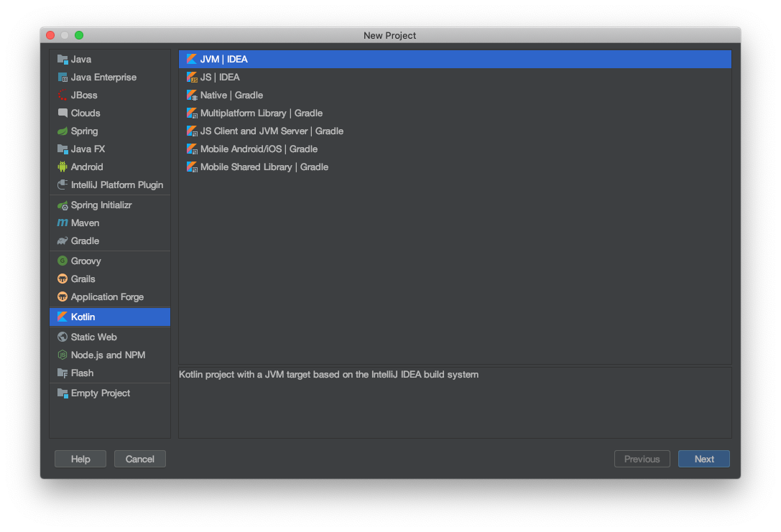Click the Java Enterprise icon
The image size is (781, 532).
[x=63, y=77]
